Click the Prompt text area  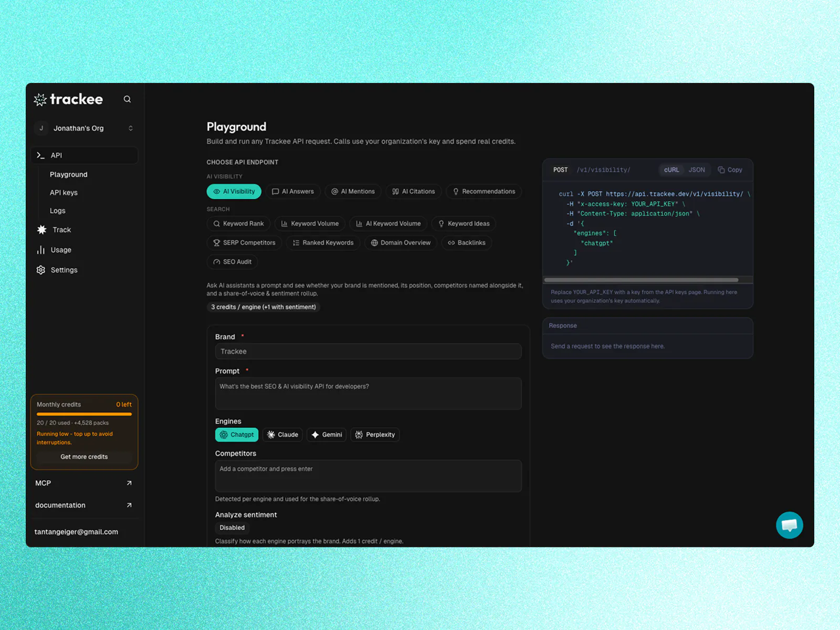pos(369,394)
